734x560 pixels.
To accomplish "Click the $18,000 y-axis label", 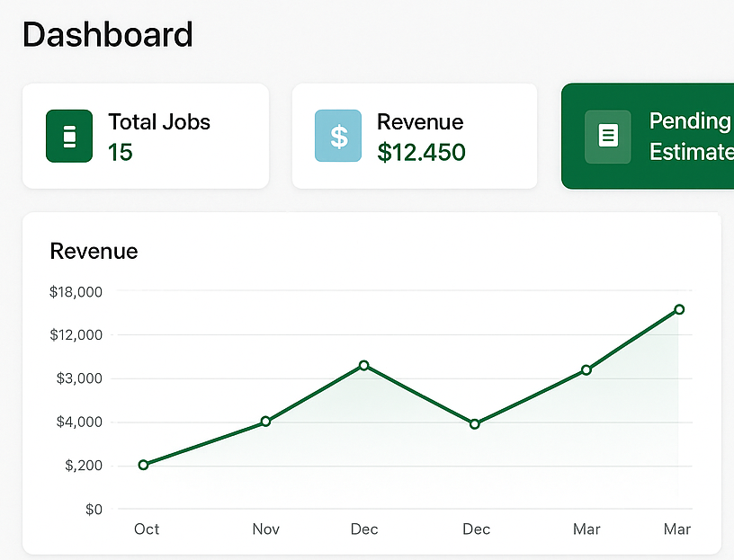I will point(78,291).
